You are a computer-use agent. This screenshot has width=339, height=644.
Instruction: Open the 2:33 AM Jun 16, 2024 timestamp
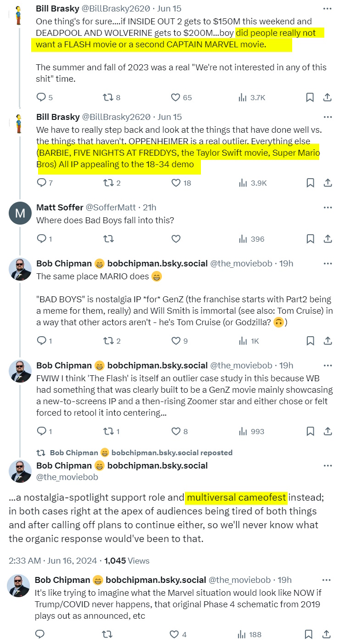point(53,561)
